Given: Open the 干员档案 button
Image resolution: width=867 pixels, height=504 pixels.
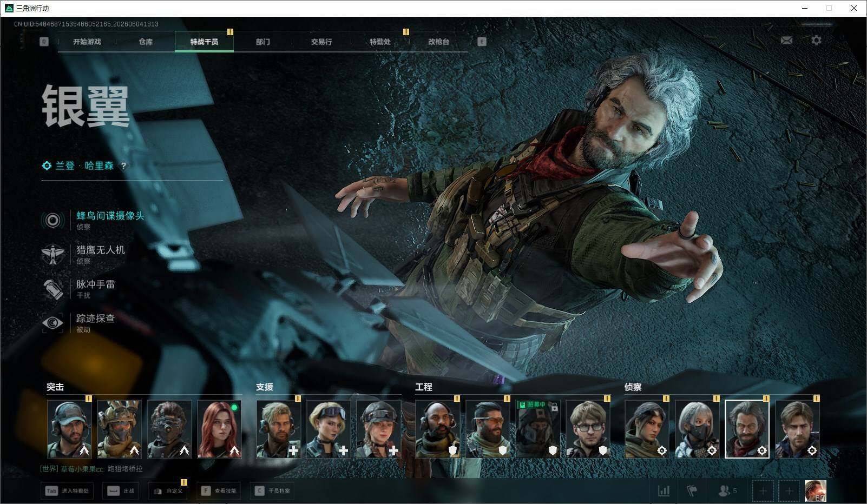Looking at the screenshot, I should pos(272,491).
